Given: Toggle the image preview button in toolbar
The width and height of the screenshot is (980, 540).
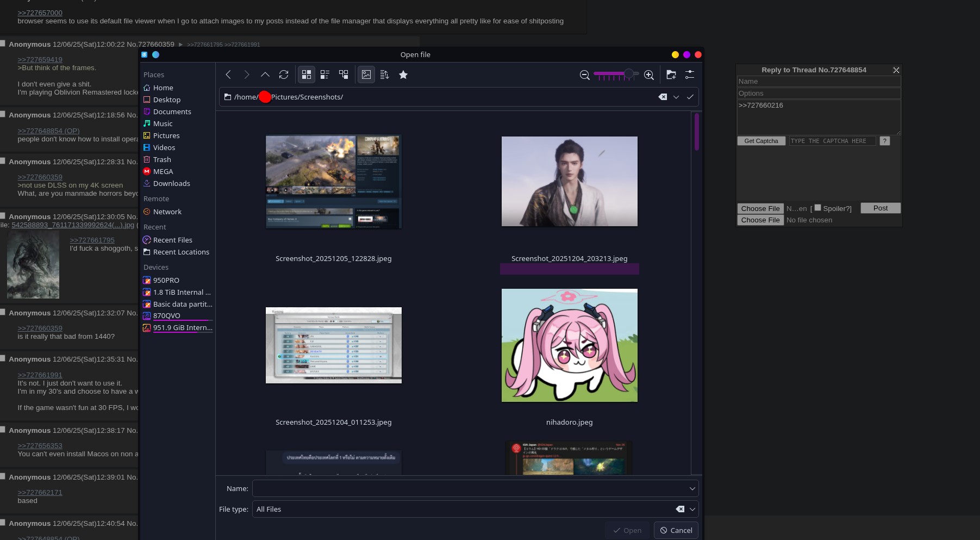Looking at the screenshot, I should (x=366, y=75).
